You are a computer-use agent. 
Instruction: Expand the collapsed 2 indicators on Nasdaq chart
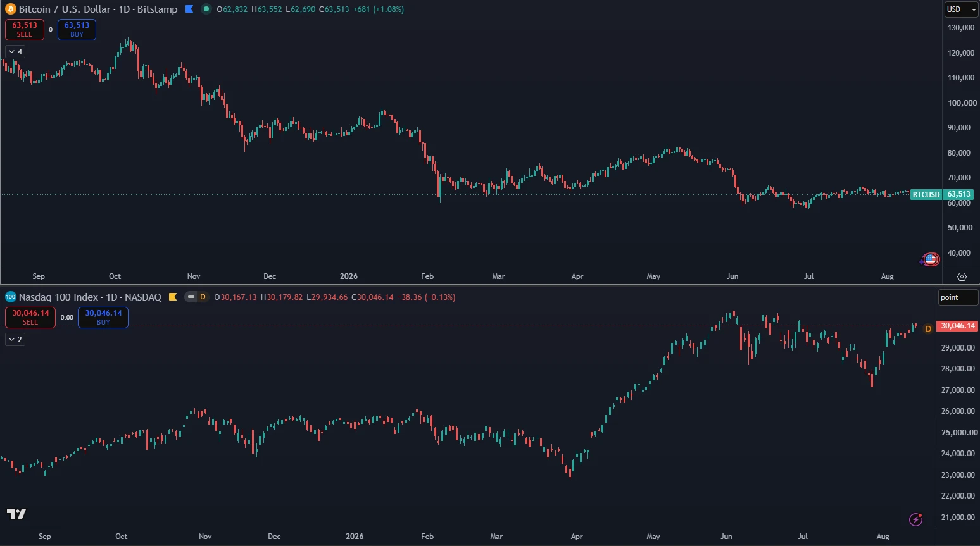click(16, 340)
